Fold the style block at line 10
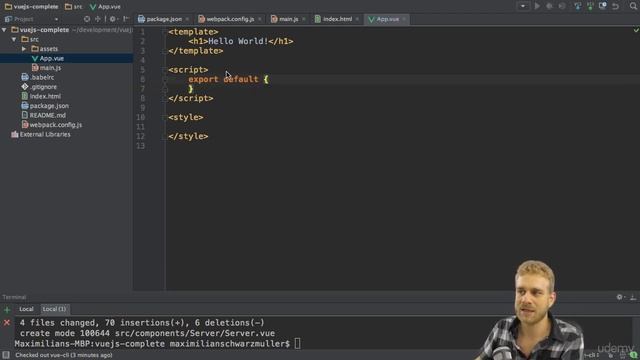Image resolution: width=640 pixels, height=360 pixels. tap(164, 118)
